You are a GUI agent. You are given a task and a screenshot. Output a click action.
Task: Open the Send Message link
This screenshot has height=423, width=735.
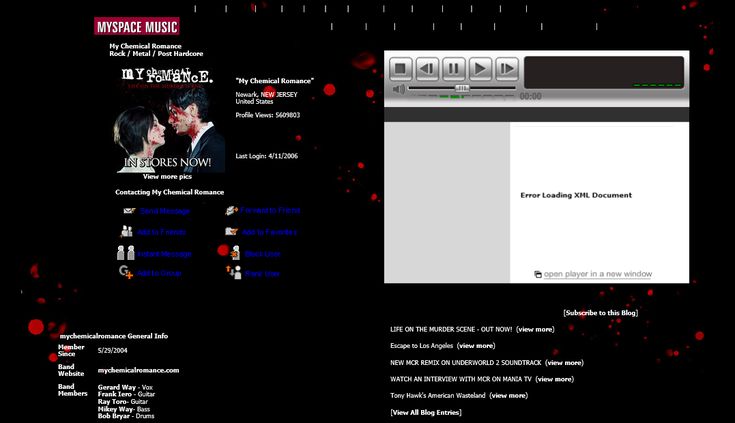pos(165,211)
